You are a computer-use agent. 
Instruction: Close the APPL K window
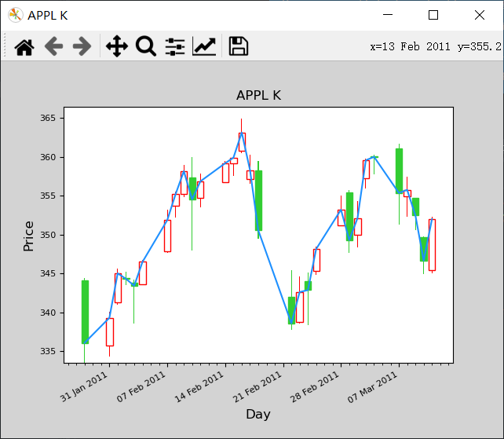coord(480,15)
